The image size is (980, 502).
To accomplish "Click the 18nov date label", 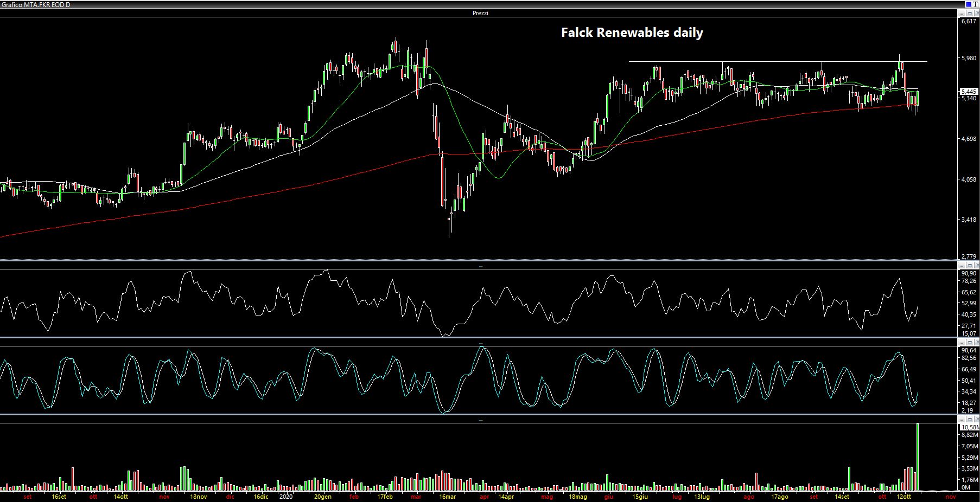I will [199, 497].
